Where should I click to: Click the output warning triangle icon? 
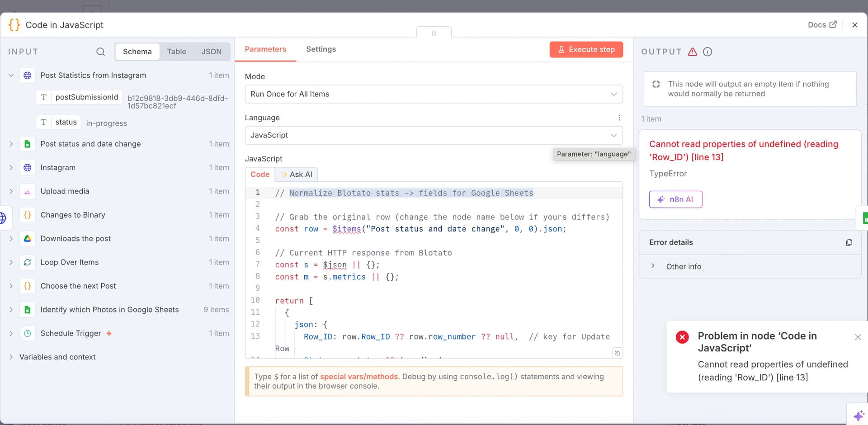coord(693,52)
